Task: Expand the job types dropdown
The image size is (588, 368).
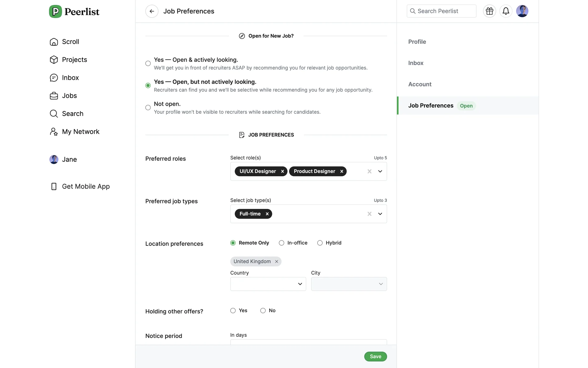Action: 380,214
